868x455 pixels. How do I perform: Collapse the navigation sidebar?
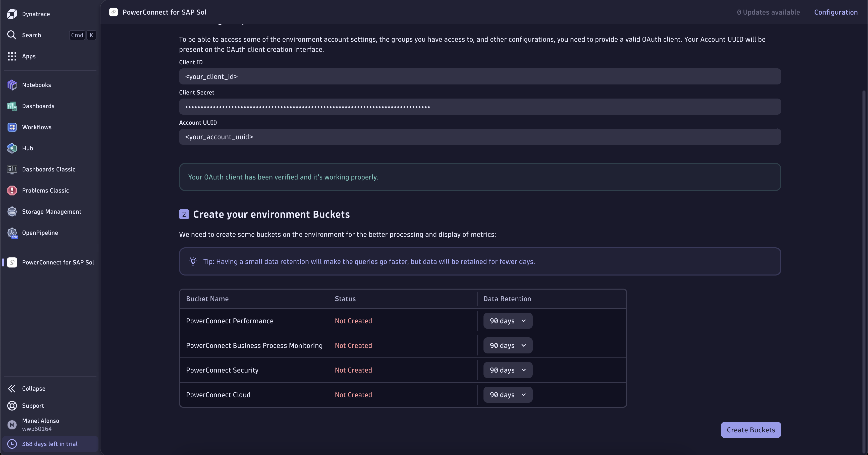coord(12,388)
